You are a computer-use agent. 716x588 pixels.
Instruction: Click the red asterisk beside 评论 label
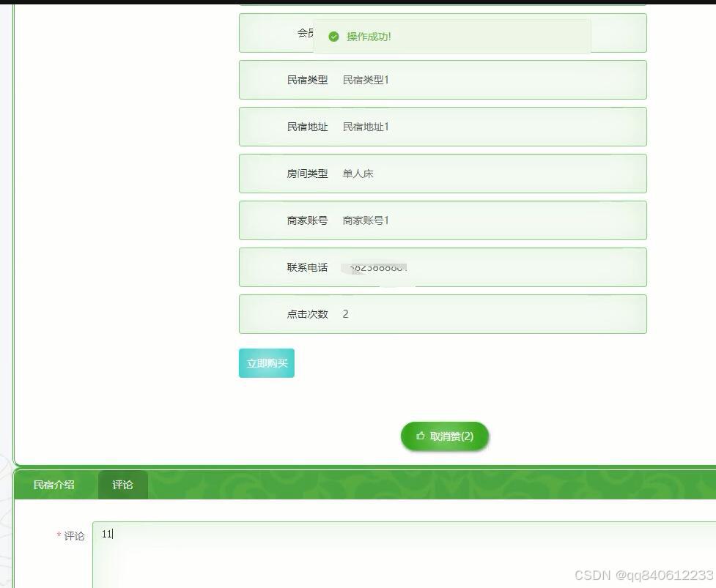tap(59, 536)
